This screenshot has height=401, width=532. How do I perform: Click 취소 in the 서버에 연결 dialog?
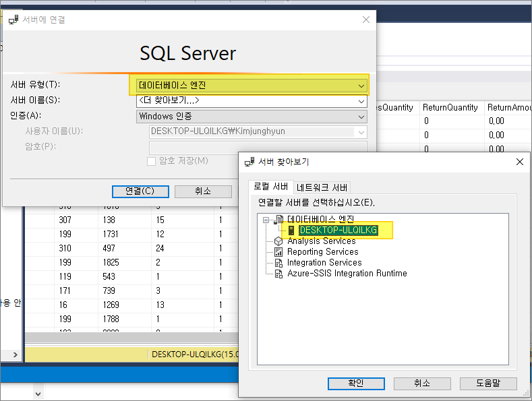coord(203,191)
